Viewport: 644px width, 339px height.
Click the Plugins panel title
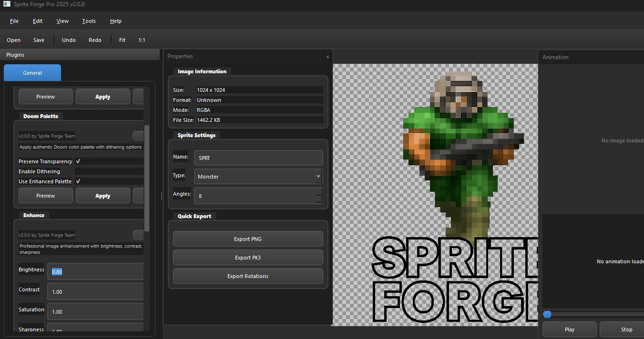click(x=15, y=55)
